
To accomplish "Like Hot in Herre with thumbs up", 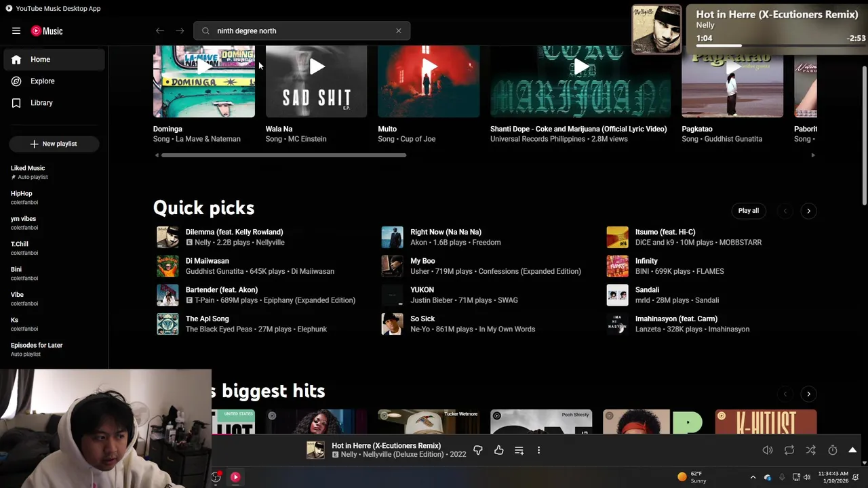I will [x=499, y=450].
